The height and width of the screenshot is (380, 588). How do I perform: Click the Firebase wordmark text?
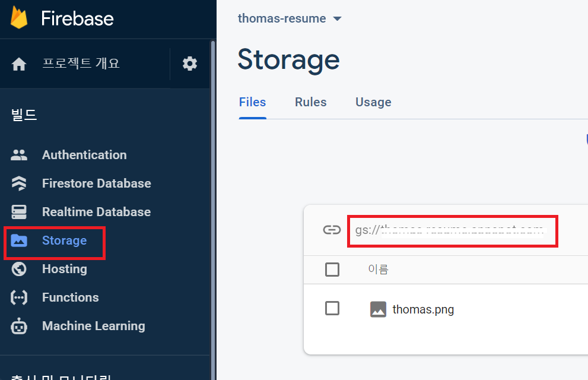77,18
